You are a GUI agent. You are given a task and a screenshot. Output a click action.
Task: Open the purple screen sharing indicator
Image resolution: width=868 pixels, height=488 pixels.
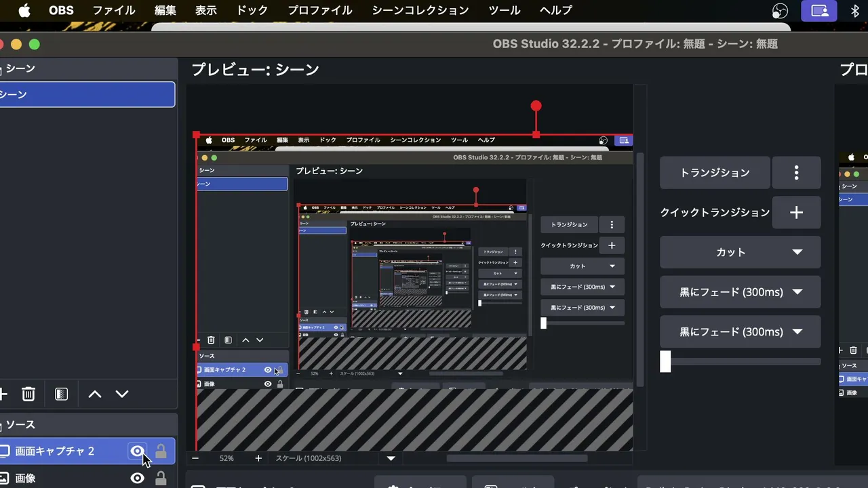[x=820, y=11]
